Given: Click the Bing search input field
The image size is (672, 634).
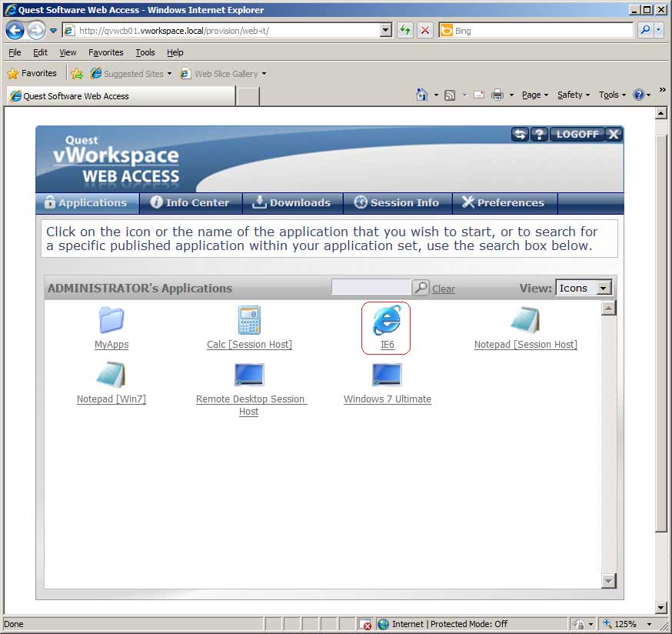Looking at the screenshot, I should coord(536,31).
